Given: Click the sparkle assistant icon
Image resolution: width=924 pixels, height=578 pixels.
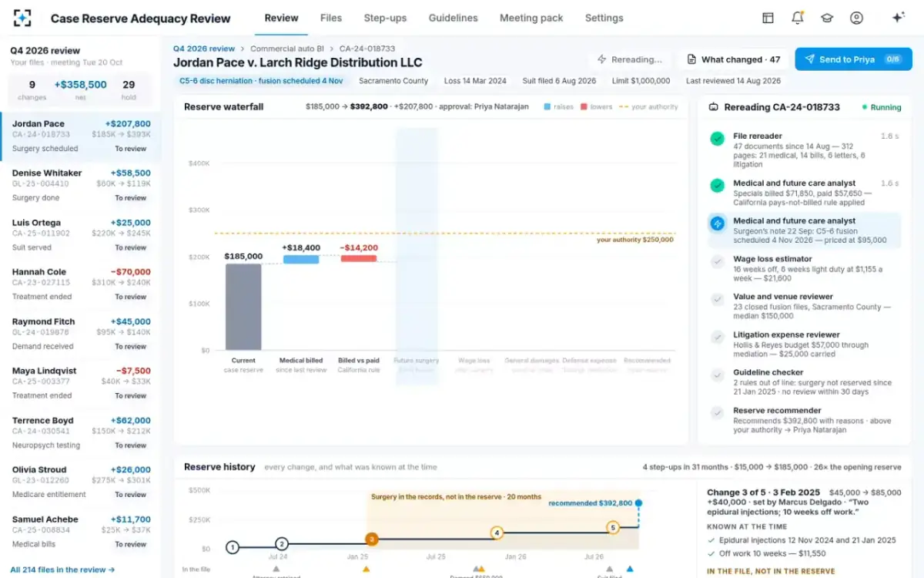Looking at the screenshot, I should (898, 18).
